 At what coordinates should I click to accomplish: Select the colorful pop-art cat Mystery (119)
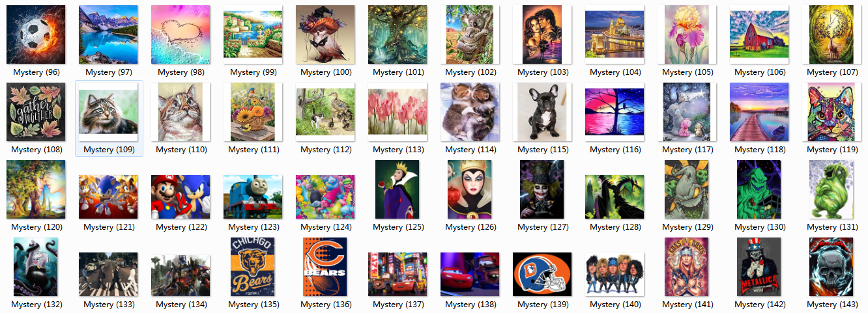pyautogui.click(x=832, y=112)
